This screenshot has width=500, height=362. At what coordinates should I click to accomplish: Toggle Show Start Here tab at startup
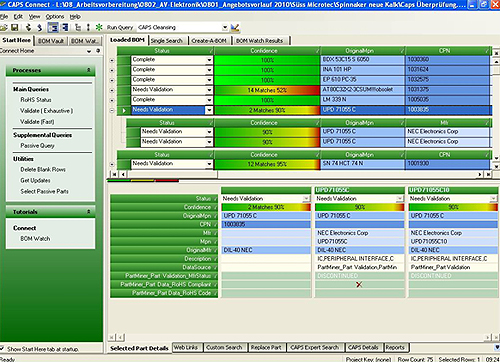click(2, 349)
